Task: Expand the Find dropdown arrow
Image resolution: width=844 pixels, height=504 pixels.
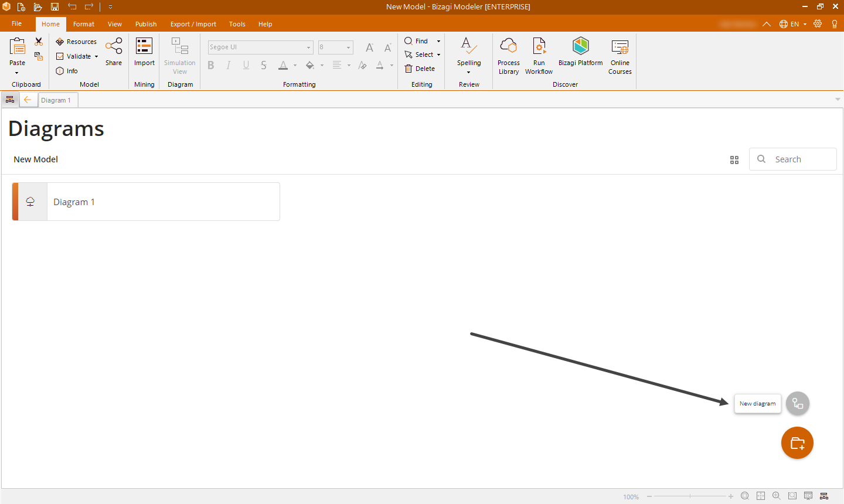Action: 438,41
